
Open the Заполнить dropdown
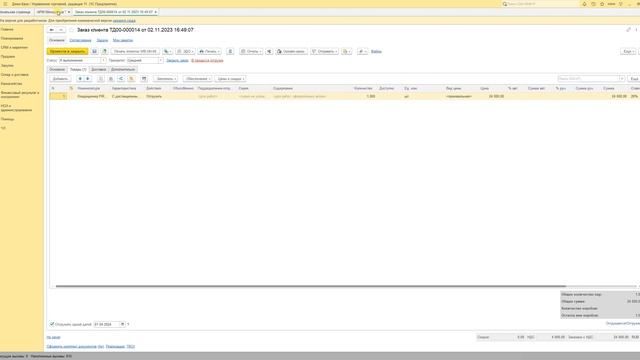(166, 79)
